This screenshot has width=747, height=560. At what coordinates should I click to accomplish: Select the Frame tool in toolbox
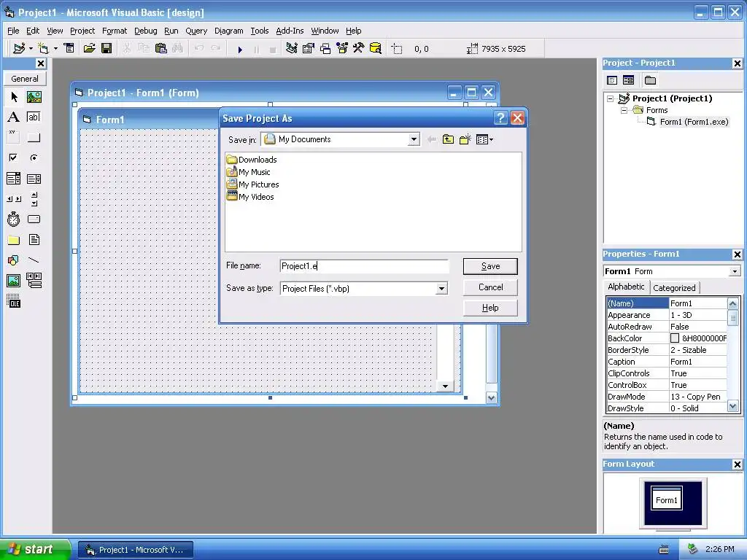tap(14, 137)
